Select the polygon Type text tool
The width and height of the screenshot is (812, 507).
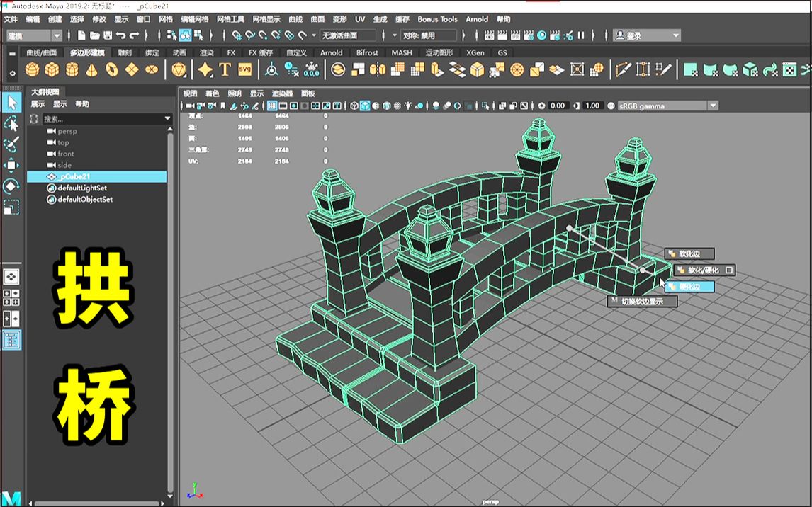click(225, 69)
